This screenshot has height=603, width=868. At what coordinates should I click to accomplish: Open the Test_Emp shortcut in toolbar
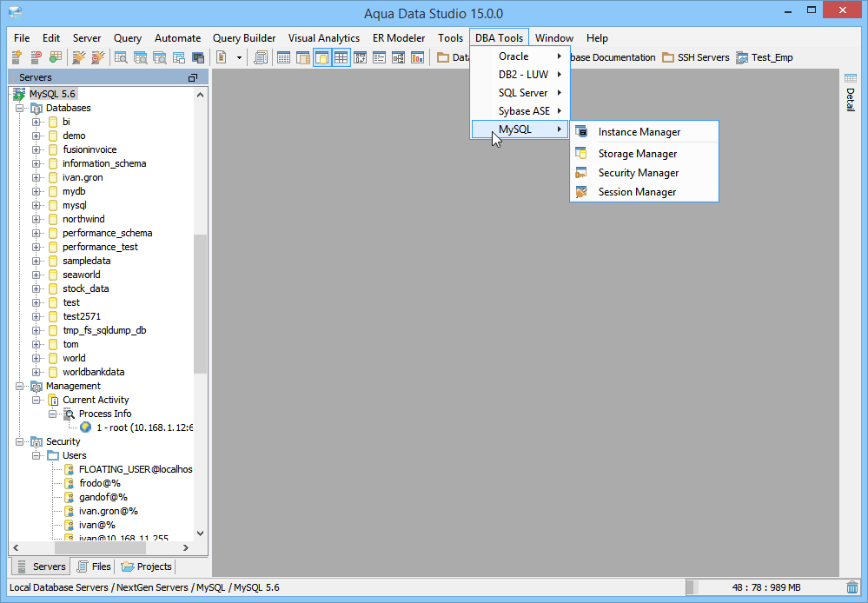click(765, 57)
